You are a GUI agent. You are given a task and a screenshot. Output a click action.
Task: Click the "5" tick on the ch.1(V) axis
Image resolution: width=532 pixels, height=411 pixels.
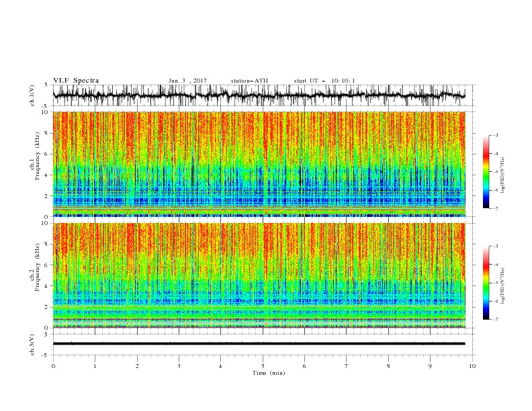coord(47,85)
